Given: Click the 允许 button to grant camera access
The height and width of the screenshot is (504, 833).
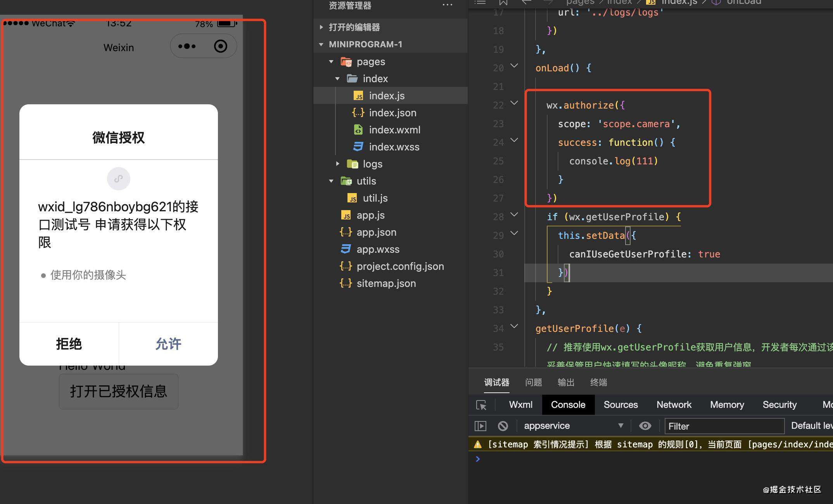Looking at the screenshot, I should tap(168, 344).
